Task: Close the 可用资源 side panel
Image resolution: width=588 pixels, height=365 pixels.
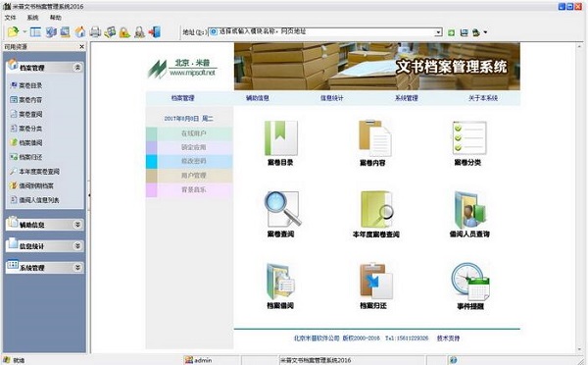Action: (x=81, y=46)
